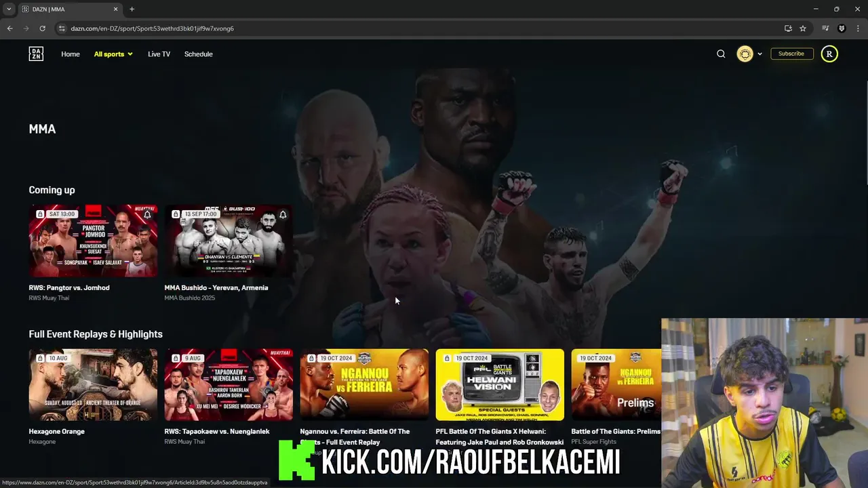Click 'RWS: Tapaokaew vs. Nuenglanlek' title
This screenshot has width=868, height=488.
(217, 431)
